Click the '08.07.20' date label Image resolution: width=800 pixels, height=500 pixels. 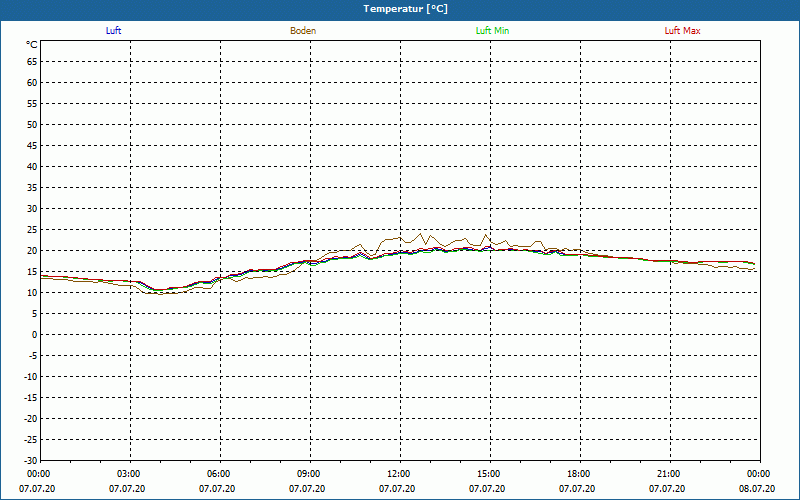[x=757, y=489]
